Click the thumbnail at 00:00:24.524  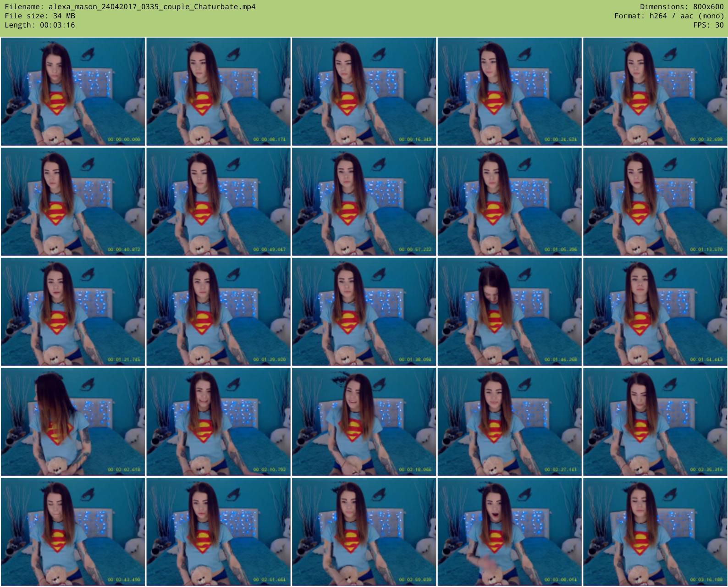tap(510, 92)
